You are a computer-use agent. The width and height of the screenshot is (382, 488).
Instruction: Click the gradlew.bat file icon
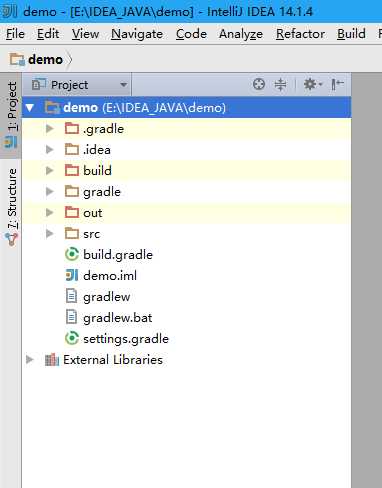71,317
